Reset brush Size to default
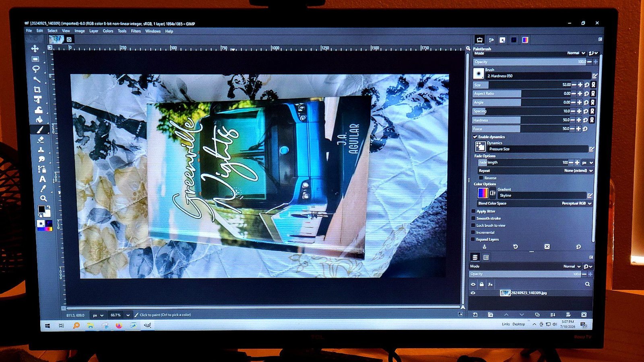 pyautogui.click(x=587, y=85)
